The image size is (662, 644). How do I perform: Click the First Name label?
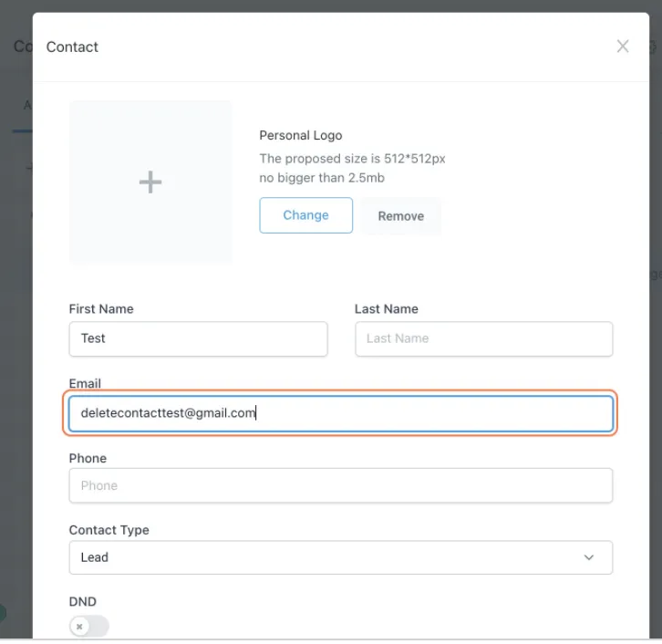[x=101, y=309]
